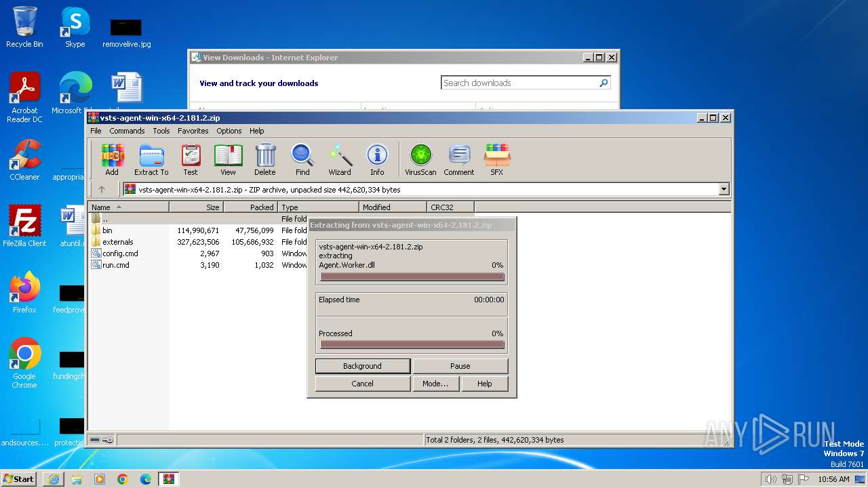Image resolution: width=868 pixels, height=488 pixels.
Task: Open the Options menu
Action: point(229,131)
